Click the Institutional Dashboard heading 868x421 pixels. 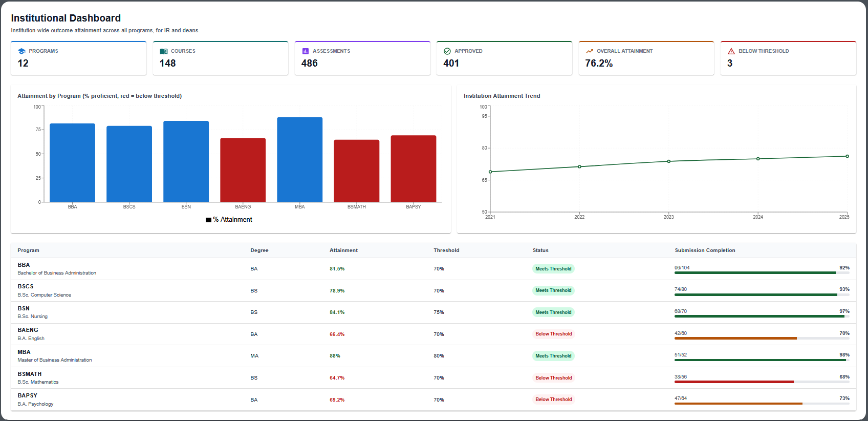[x=66, y=18]
